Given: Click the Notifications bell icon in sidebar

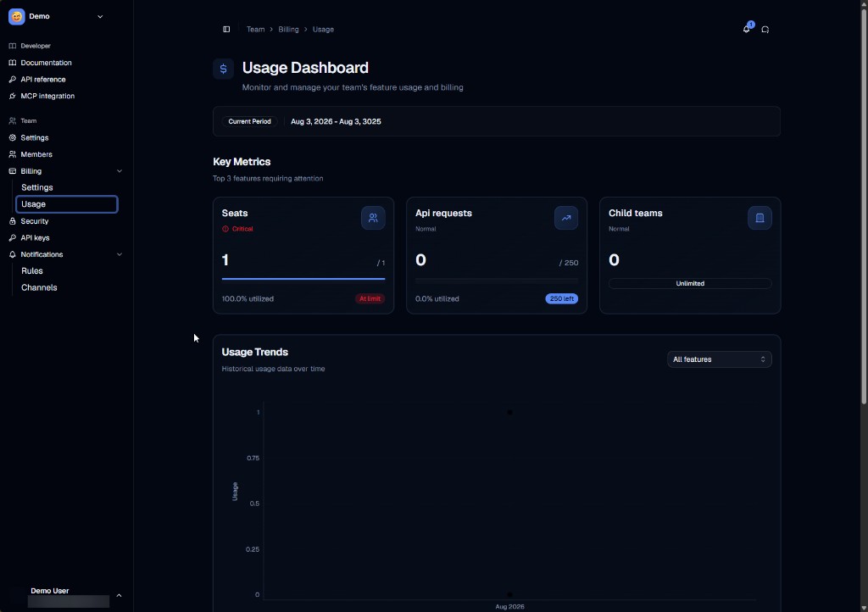Looking at the screenshot, I should [12, 254].
